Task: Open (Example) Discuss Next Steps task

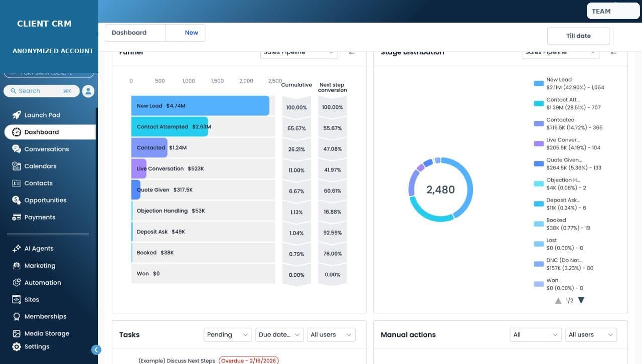Action: pos(177,360)
